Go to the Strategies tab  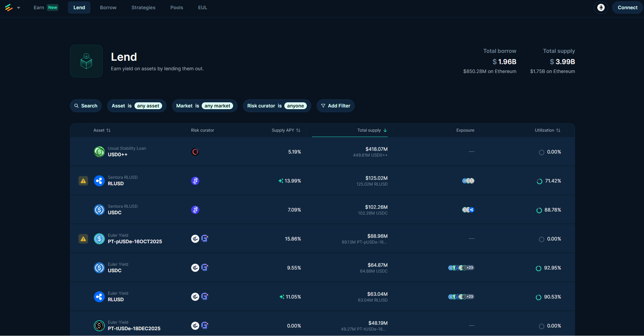click(x=143, y=8)
